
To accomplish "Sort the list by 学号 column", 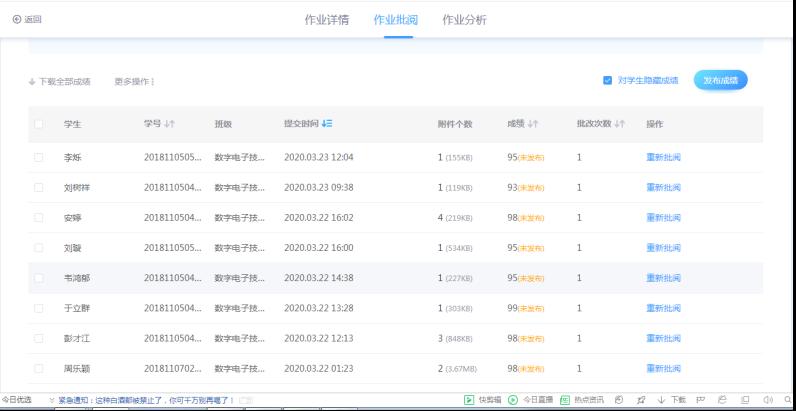I will (x=169, y=124).
